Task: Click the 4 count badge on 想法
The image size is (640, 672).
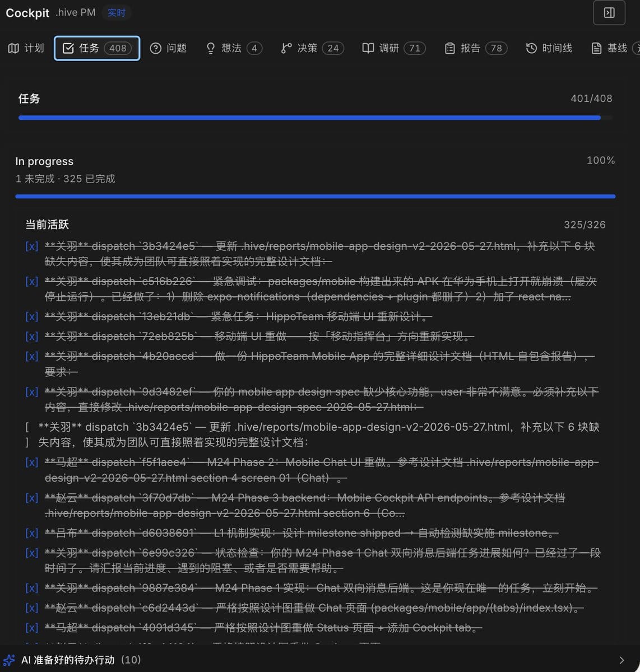Action: [254, 48]
